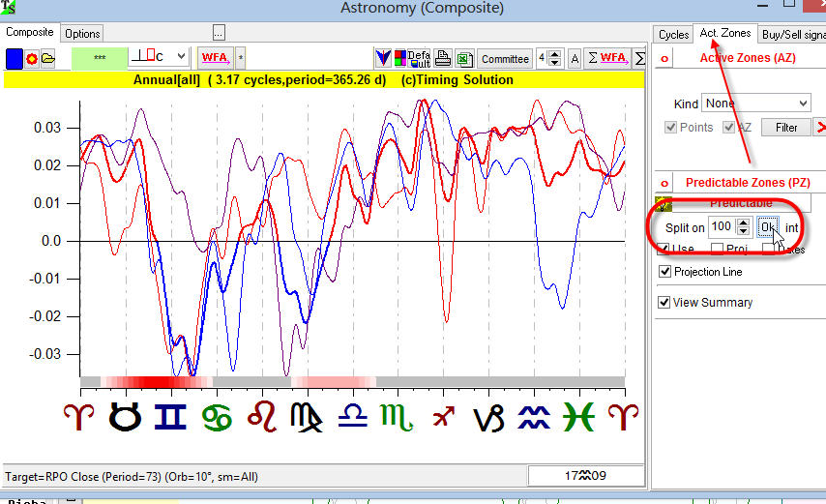Click the open folder icon
Screen dimensions: 826x504
click(48, 58)
